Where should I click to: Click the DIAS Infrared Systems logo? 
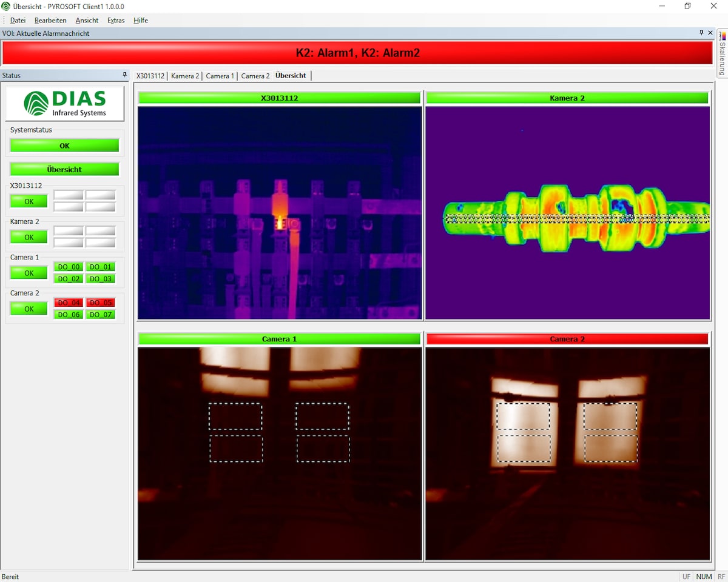click(65, 103)
